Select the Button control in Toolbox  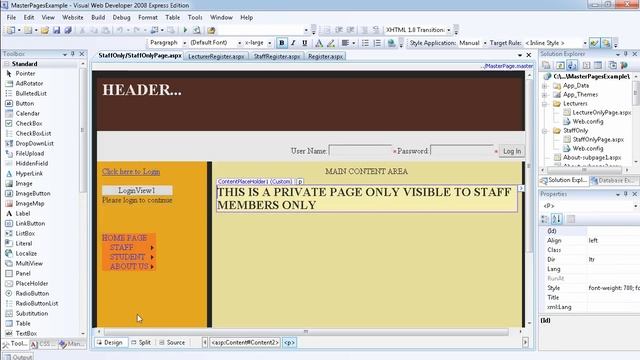pyautogui.click(x=24, y=104)
